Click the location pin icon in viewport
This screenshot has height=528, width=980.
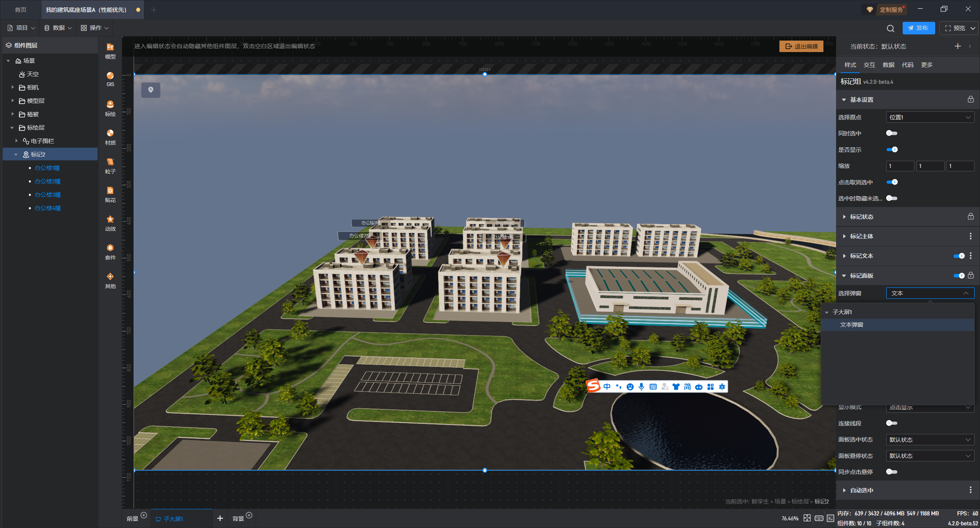point(151,90)
